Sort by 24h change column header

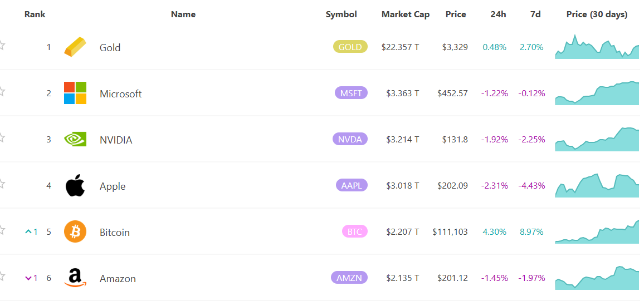tap(498, 14)
